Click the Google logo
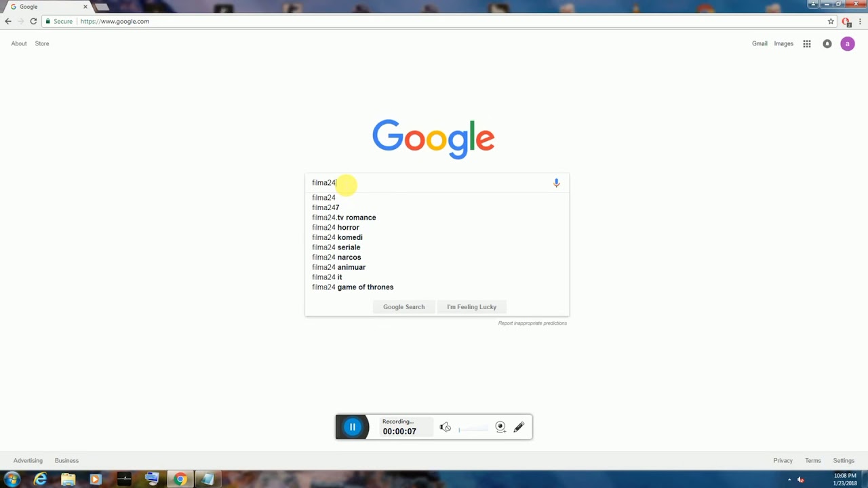Screen dimensions: 868x488 [433, 139]
